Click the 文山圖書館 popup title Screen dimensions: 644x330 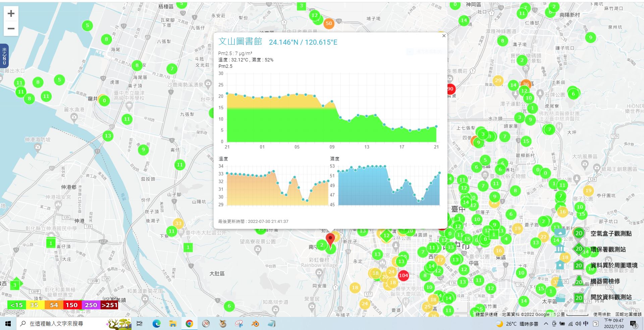coord(240,41)
